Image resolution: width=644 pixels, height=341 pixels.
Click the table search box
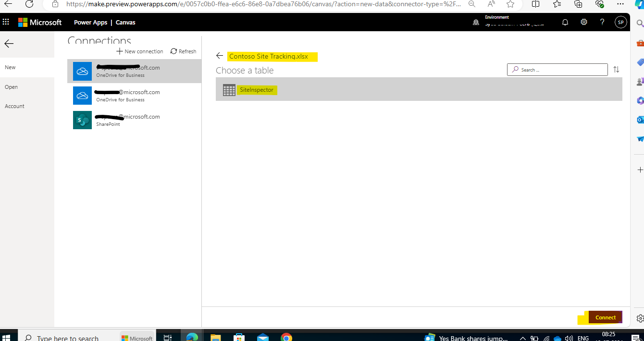[x=557, y=70]
